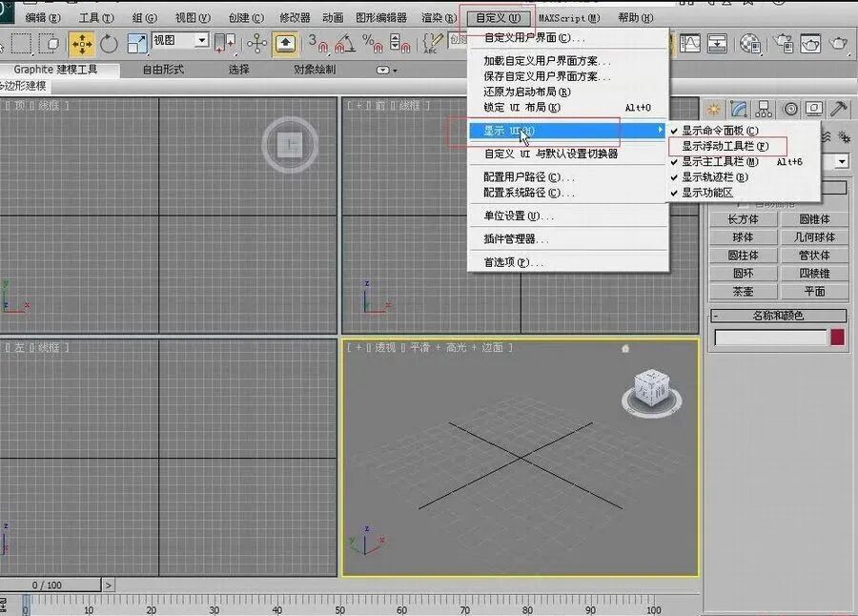Viewport: 858px width, 616px height.
Task: Open the 渲染(R) menu
Action: (x=439, y=18)
